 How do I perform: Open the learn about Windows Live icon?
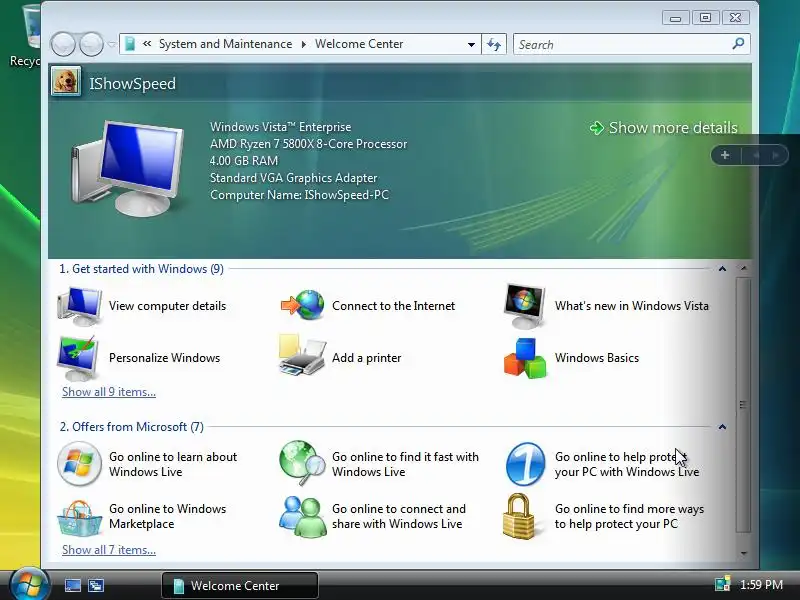click(x=79, y=464)
